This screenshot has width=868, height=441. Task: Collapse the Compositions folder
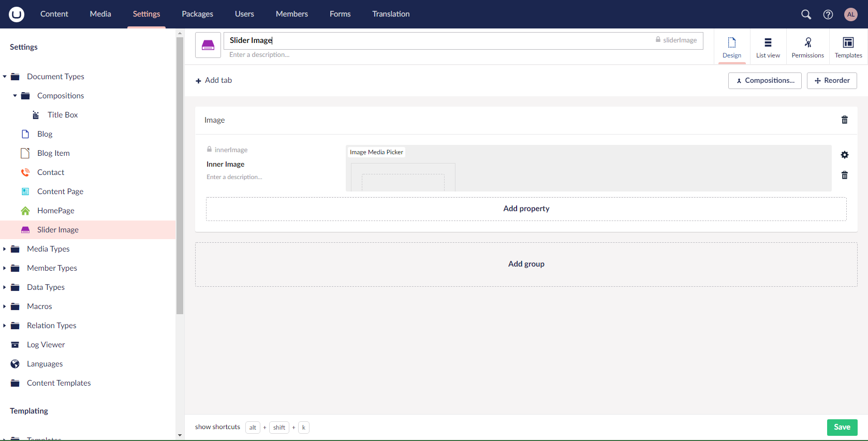(x=15, y=96)
